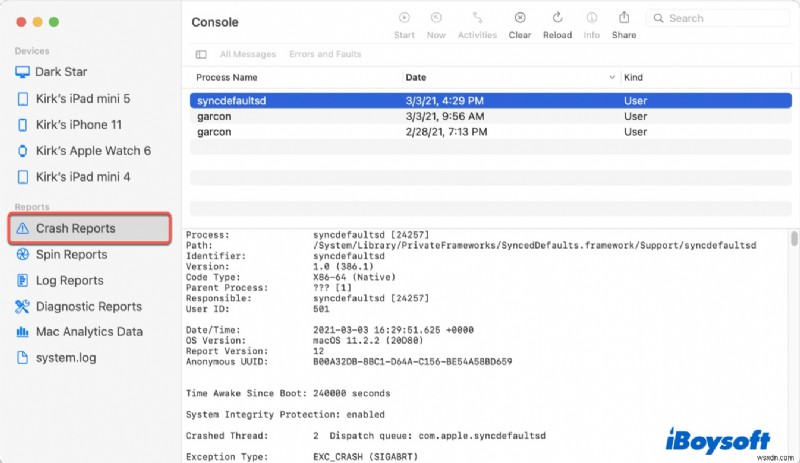Click the report detail vertical scrollbar
800x463 pixels.
point(794,238)
